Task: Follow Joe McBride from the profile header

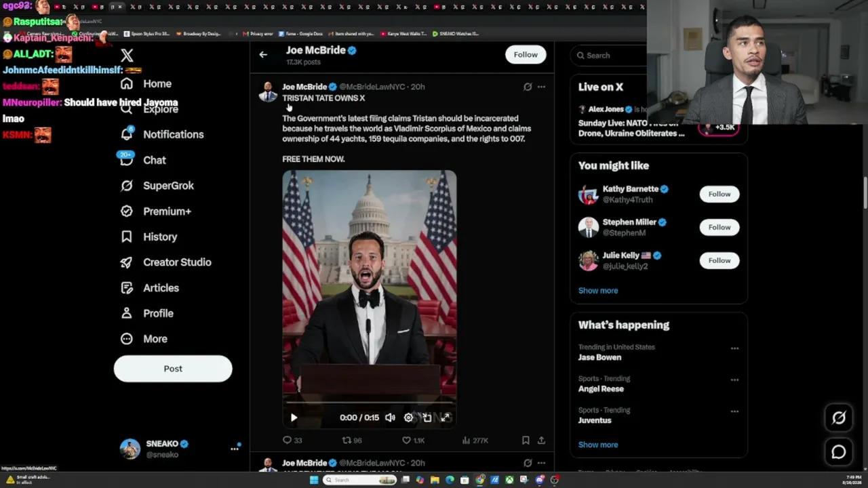Action: (526, 55)
